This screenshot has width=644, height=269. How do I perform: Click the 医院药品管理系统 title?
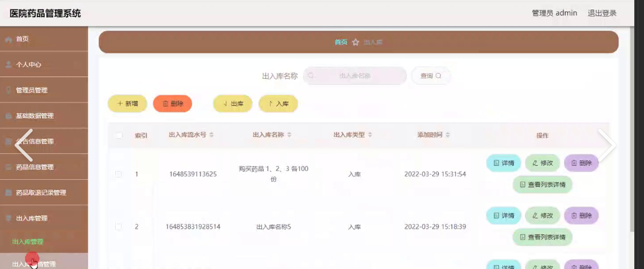coord(45,14)
